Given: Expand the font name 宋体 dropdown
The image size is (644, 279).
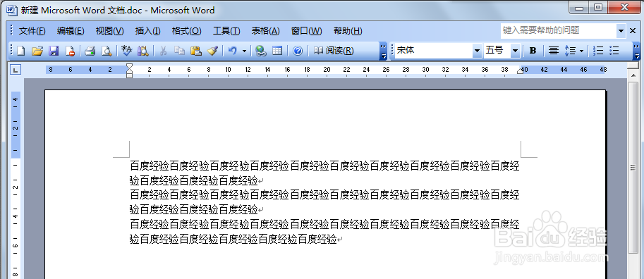Looking at the screenshot, I should tap(477, 51).
